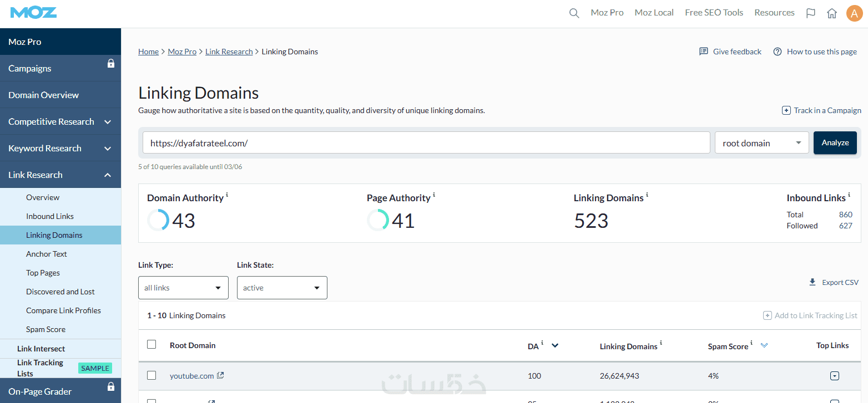Open the user account avatar
This screenshot has width=868, height=403.
[x=854, y=13]
